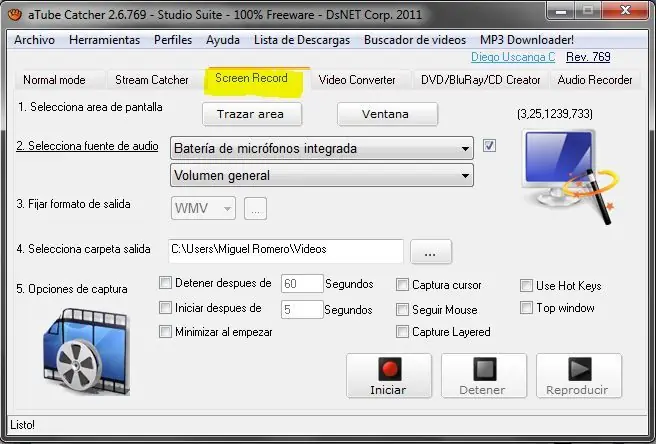Check the Capture Layered option

(402, 332)
